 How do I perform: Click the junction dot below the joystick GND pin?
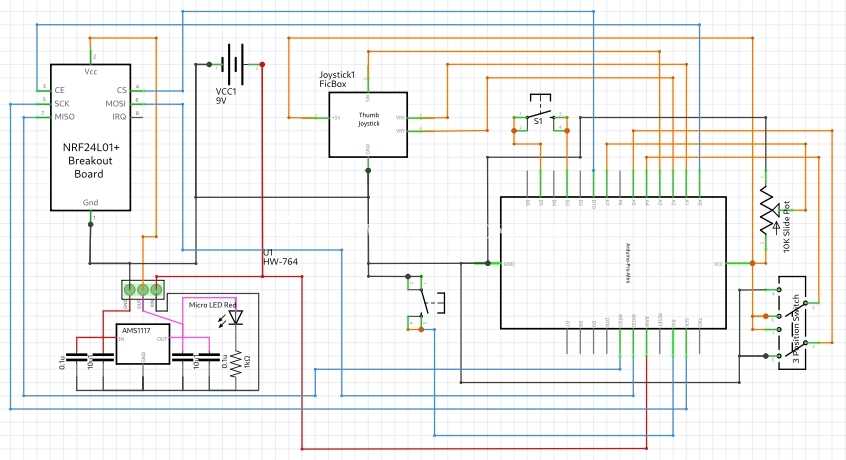point(368,170)
